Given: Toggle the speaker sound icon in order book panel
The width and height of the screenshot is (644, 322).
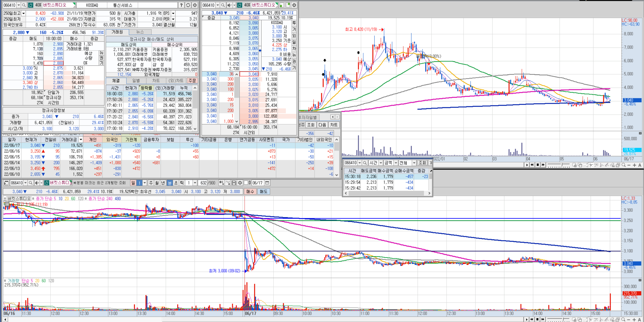Looking at the screenshot, I should click(229, 5).
